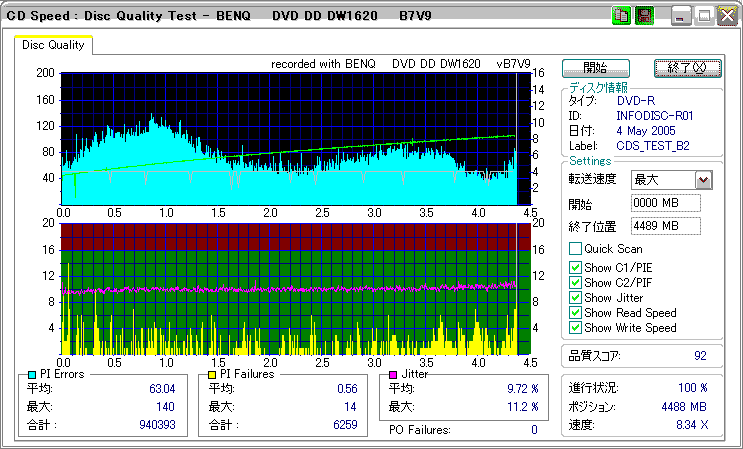Click the save (floppy disk) icon

tap(644, 16)
